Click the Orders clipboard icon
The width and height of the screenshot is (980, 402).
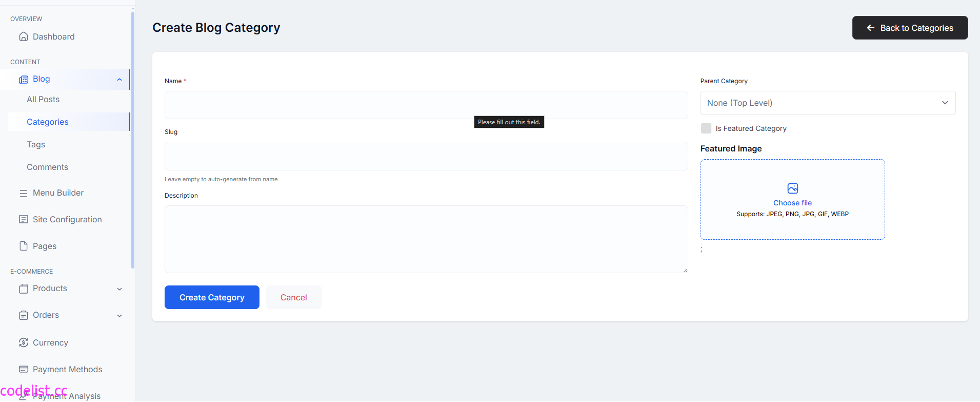pos(24,315)
